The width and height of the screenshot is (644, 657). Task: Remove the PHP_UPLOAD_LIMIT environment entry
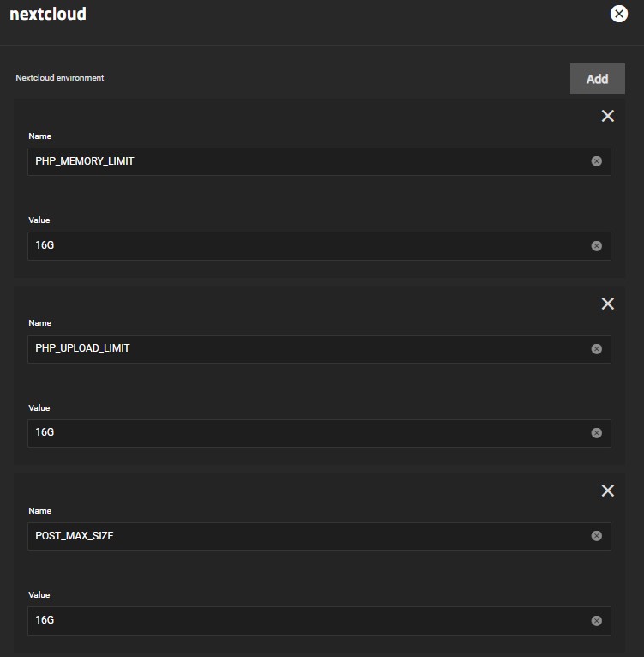(x=608, y=304)
